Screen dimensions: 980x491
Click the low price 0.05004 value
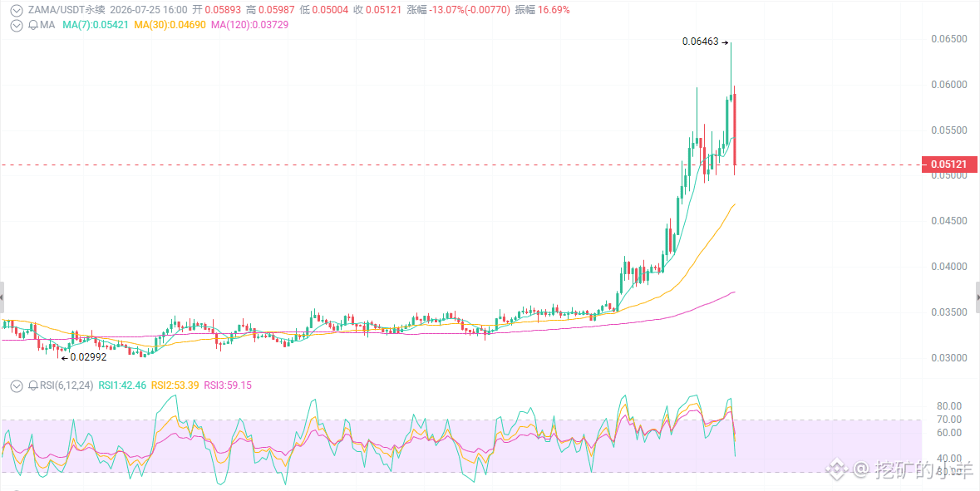tap(332, 10)
